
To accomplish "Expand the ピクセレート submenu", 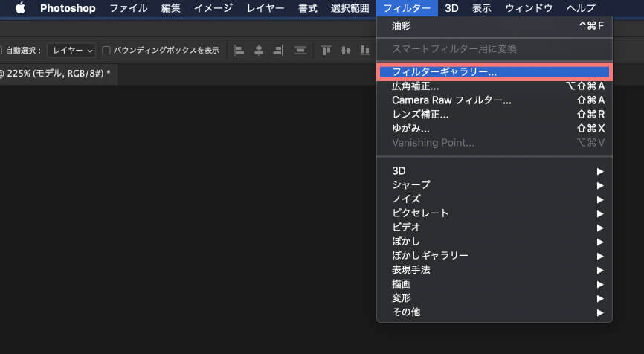I will click(495, 213).
